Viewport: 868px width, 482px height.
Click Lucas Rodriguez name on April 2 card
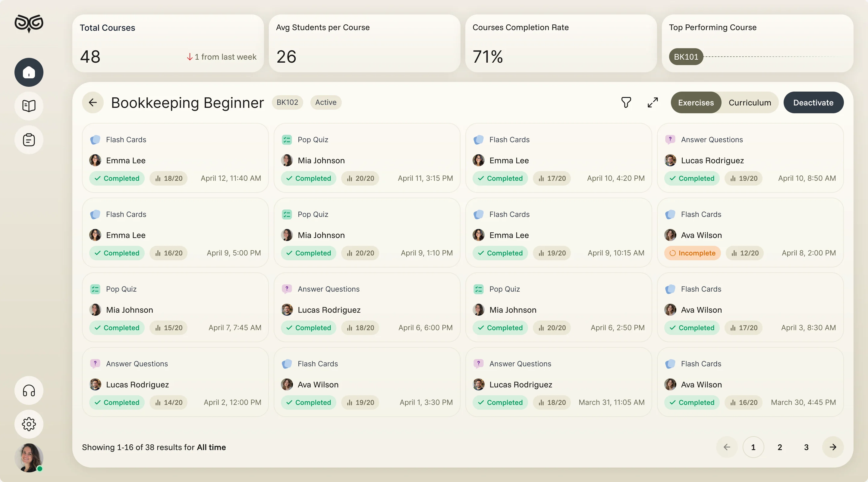coord(137,384)
